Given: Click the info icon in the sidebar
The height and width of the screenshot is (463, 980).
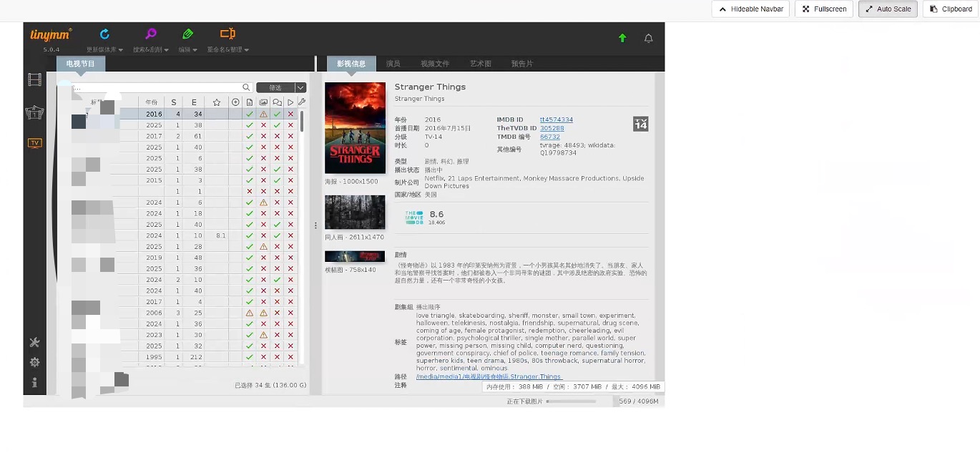Looking at the screenshot, I should point(34,383).
